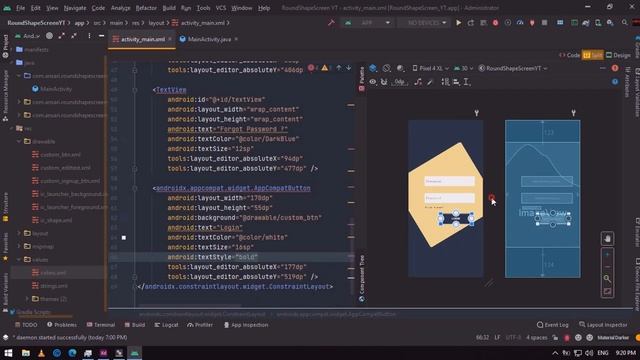This screenshot has width=640, height=360.
Task: Click the Apply Changes and Restart icon
Action: (x=471, y=23)
